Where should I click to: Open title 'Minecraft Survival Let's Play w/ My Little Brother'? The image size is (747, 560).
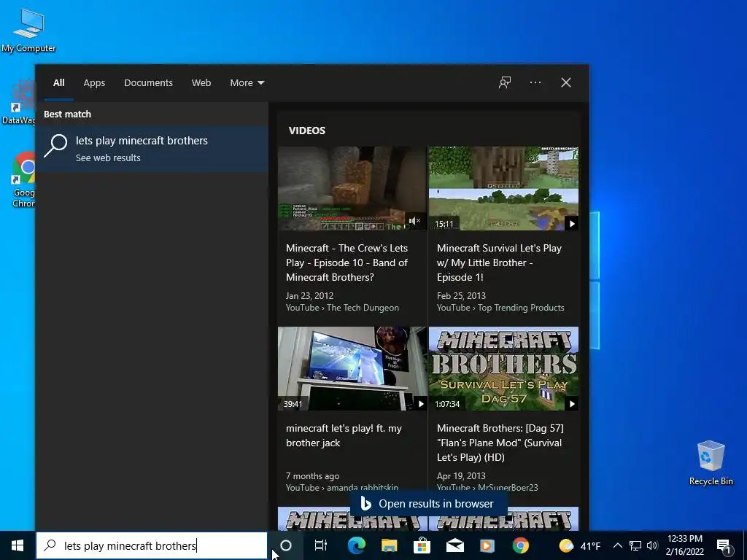click(x=499, y=262)
